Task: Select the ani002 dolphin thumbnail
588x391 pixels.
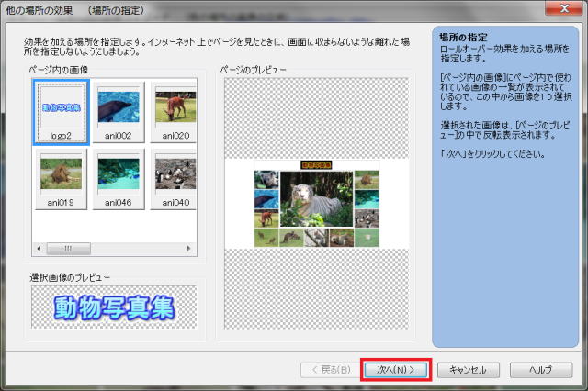Action: [x=119, y=112]
